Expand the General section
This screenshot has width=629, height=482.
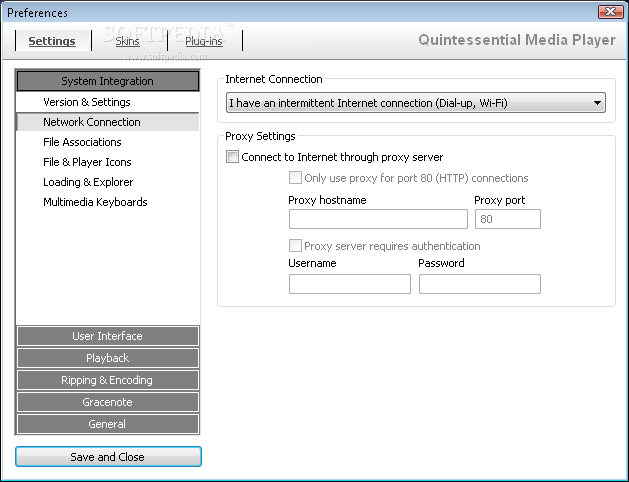point(108,424)
